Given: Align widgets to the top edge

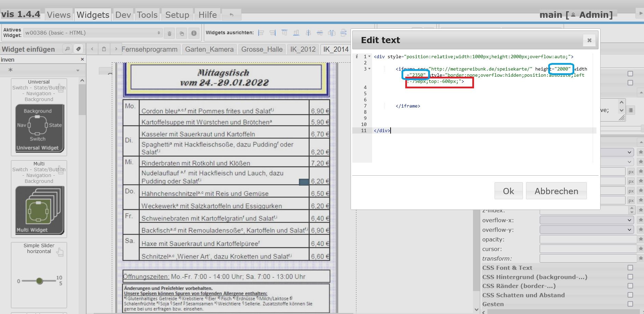Looking at the screenshot, I should (x=284, y=33).
